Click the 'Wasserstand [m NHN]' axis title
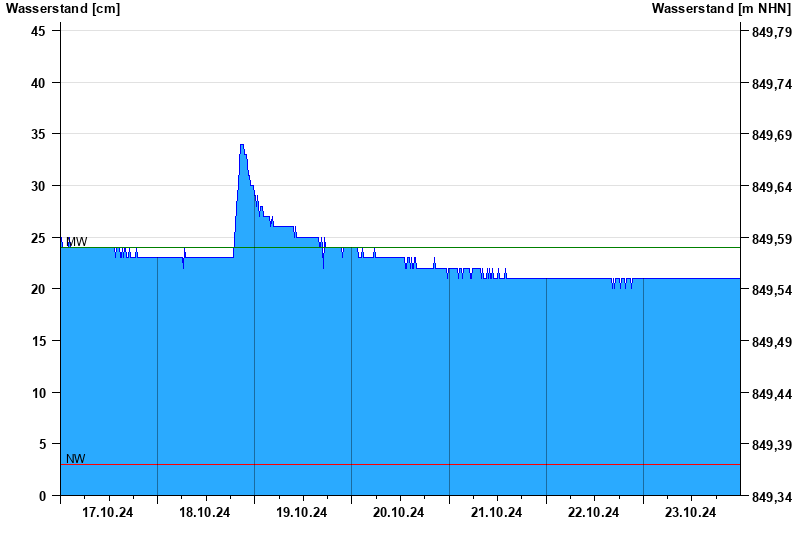The height and width of the screenshot is (550, 800). pyautogui.click(x=721, y=8)
